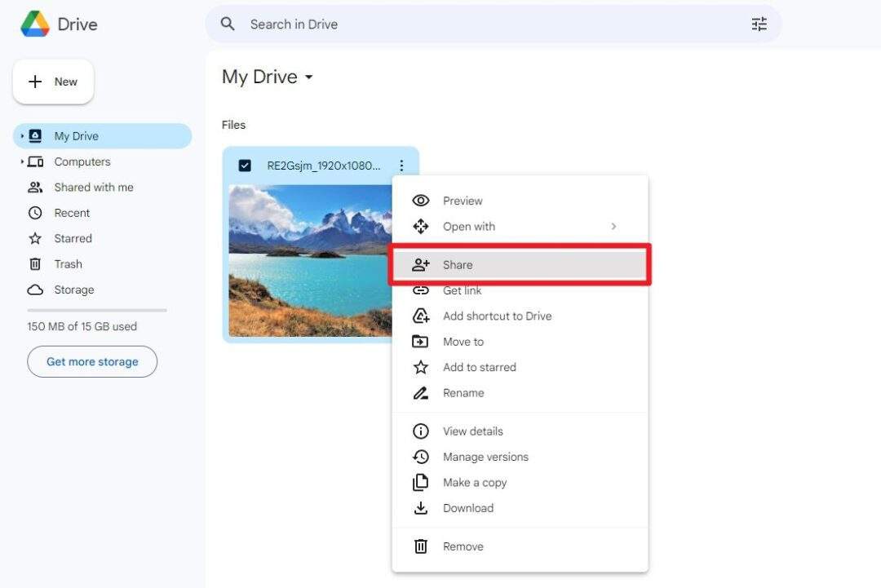Click the Recent clock icon
This screenshot has width=881, height=588.
pyautogui.click(x=35, y=213)
